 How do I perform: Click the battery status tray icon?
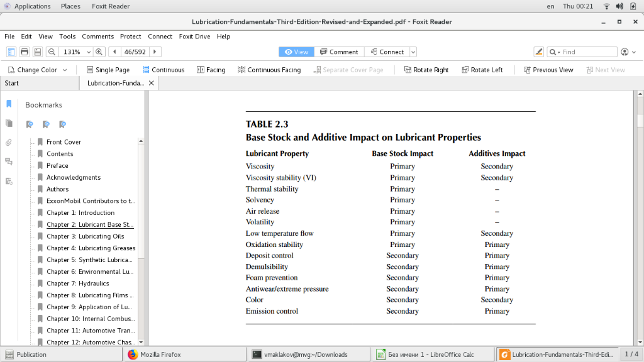click(x=633, y=6)
